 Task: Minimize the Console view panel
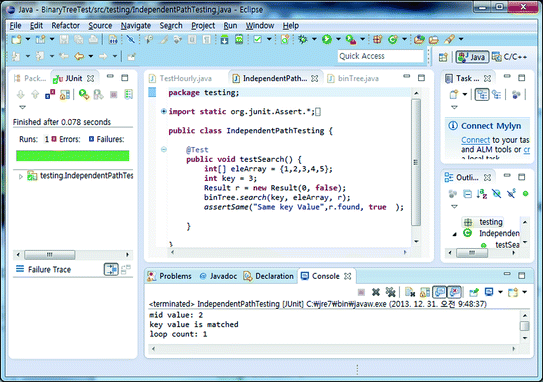pyautogui.click(x=507, y=274)
